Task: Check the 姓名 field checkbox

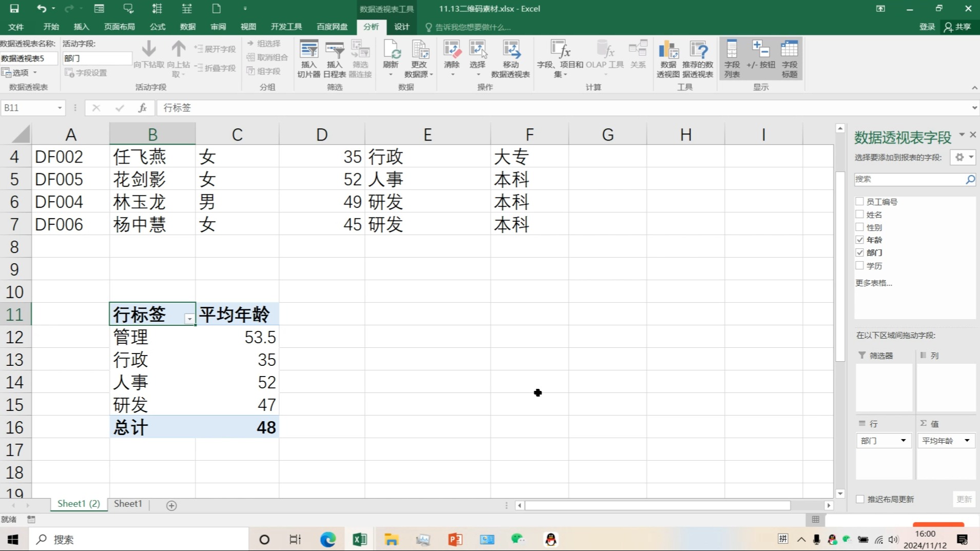Action: click(860, 214)
